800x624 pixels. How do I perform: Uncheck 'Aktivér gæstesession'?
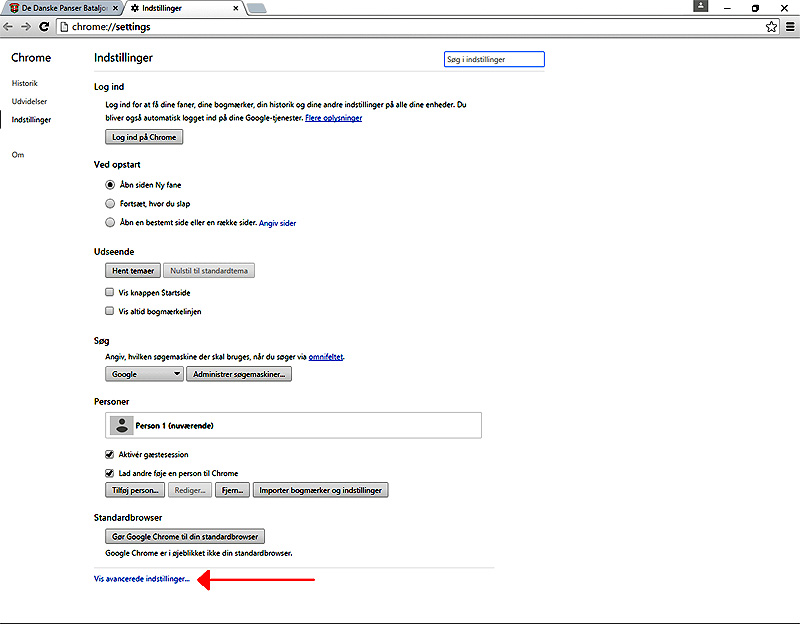coord(110,455)
